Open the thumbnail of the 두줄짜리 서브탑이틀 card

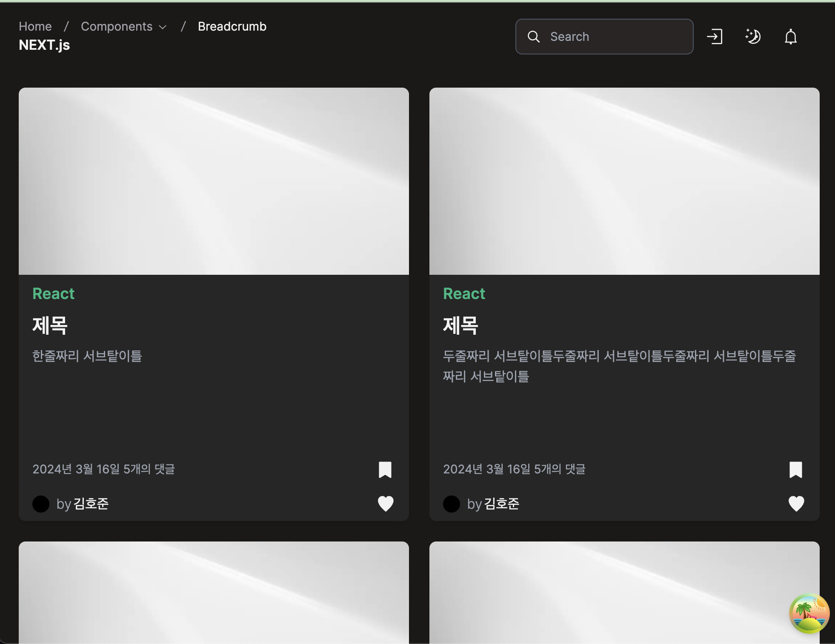point(624,181)
